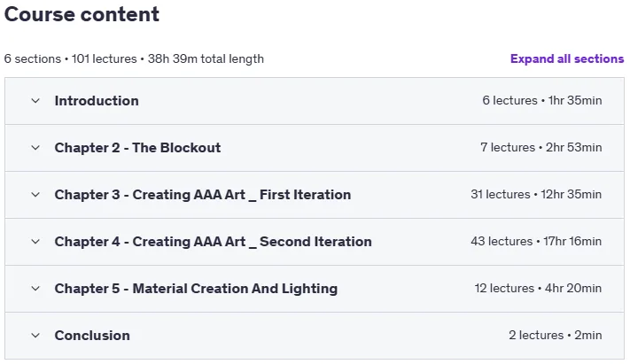The width and height of the screenshot is (630, 364).
Task: Open Chapter 5 with its chevron icon
Action: point(35,289)
